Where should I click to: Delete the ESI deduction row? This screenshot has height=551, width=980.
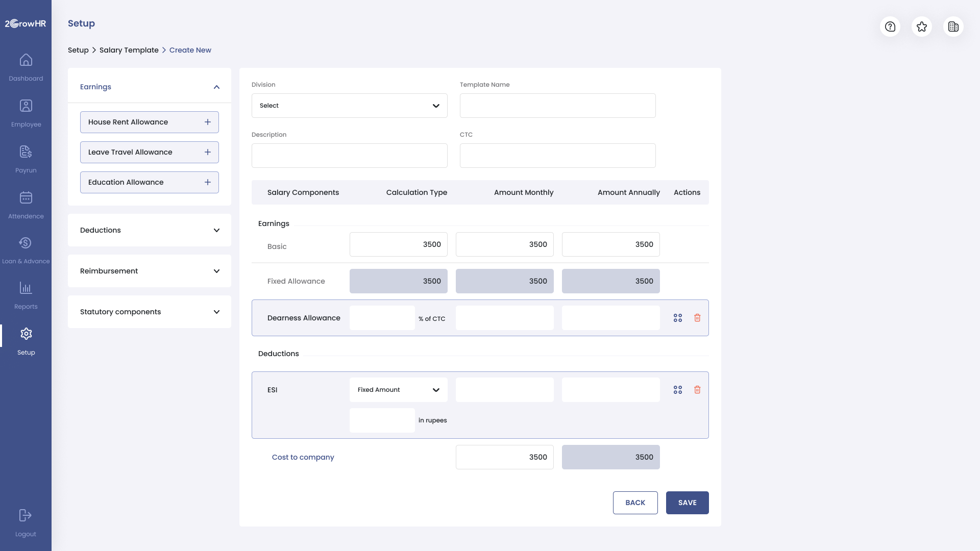698,389
